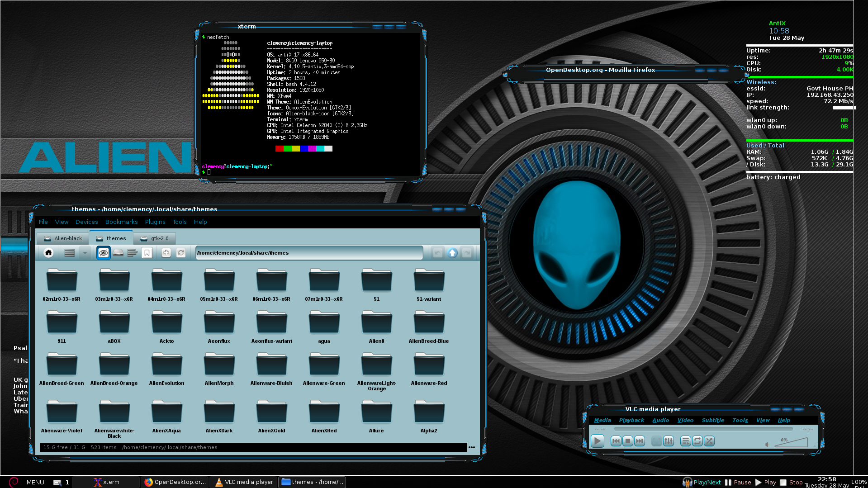Select the 51-variant folder

[x=429, y=285]
